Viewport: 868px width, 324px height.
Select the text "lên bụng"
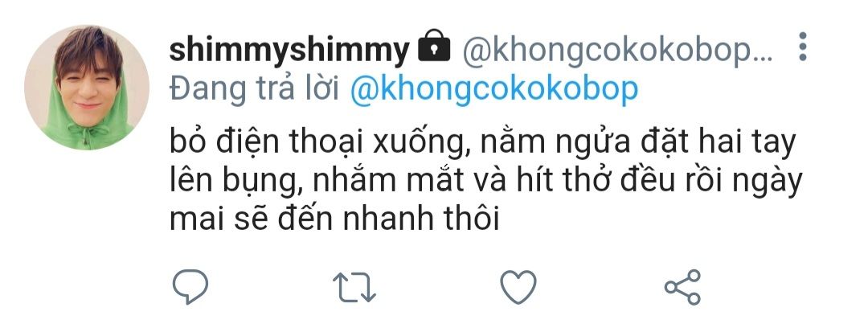tap(235, 182)
